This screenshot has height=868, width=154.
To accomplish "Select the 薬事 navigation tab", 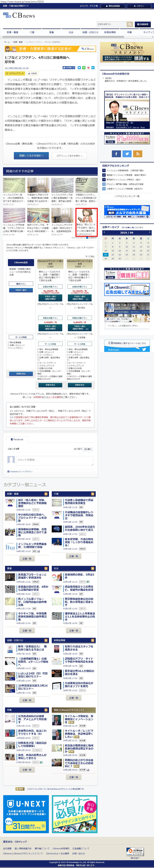I will click(51, 32).
